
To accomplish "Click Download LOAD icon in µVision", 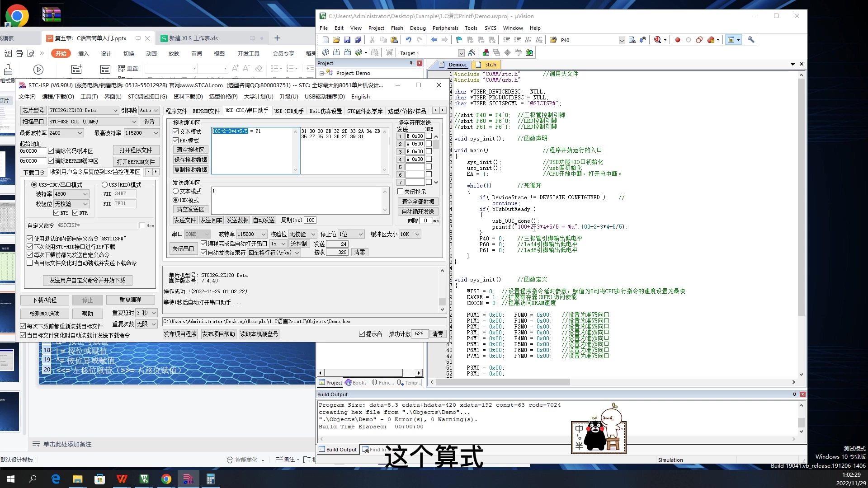I will (x=389, y=52).
